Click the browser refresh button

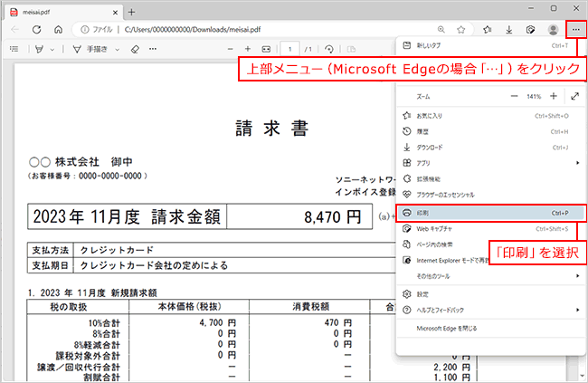click(37, 29)
